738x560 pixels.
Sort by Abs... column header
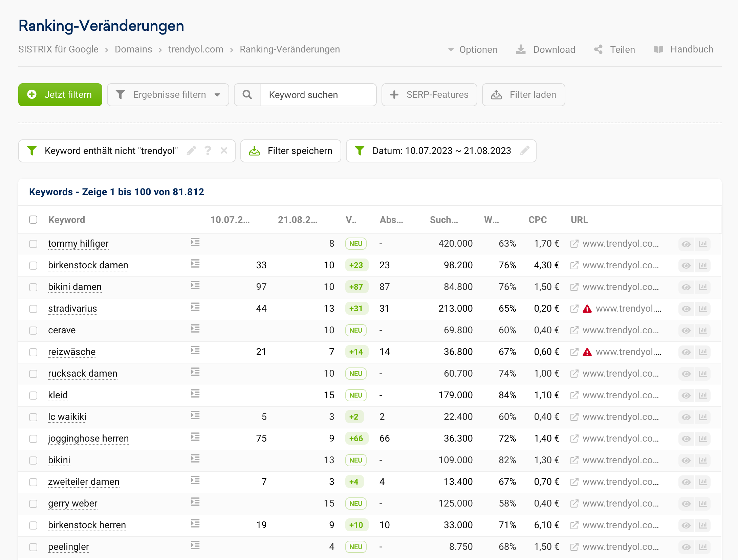coord(391,220)
